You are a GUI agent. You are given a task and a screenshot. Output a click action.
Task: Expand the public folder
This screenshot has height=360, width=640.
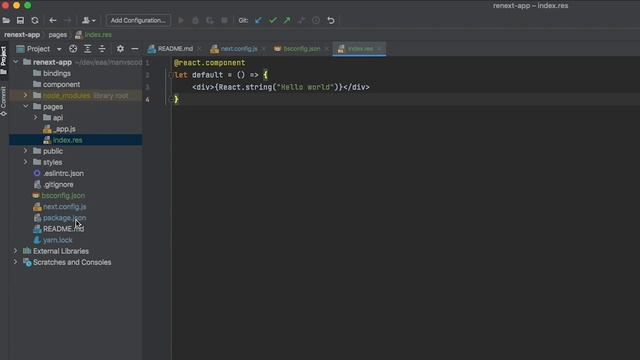click(26, 151)
